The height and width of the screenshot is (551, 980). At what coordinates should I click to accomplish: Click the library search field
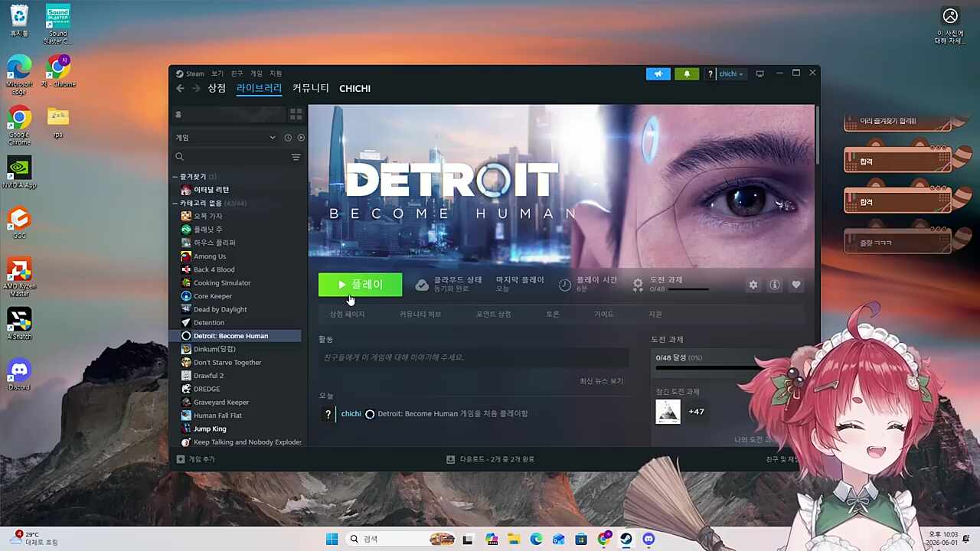[x=231, y=157]
